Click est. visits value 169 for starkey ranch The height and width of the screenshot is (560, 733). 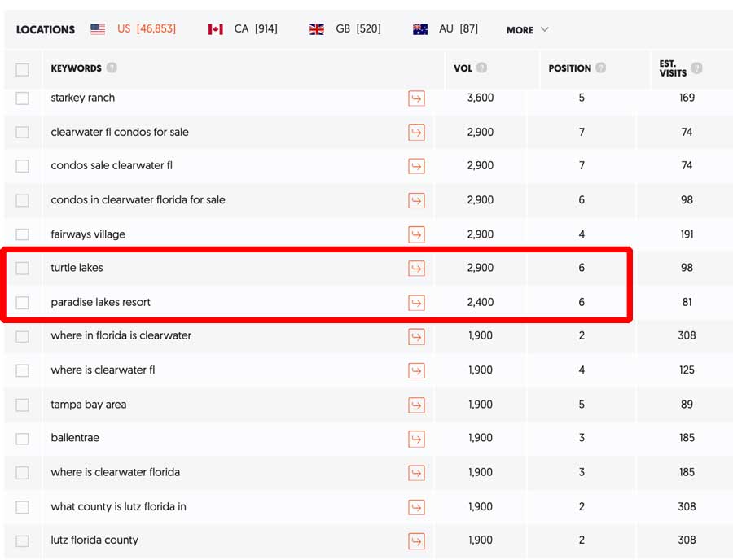(x=687, y=98)
